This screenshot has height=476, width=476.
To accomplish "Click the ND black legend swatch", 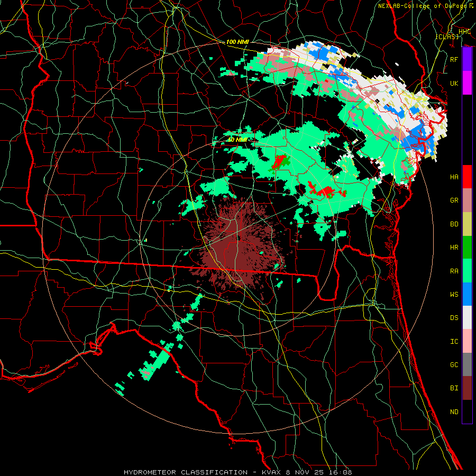I will [467, 411].
